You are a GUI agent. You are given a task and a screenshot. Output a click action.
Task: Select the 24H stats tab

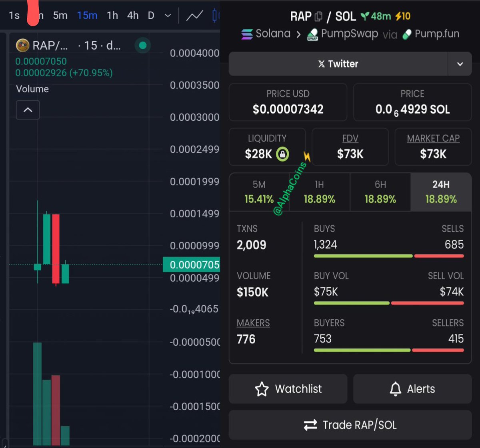coord(441,192)
